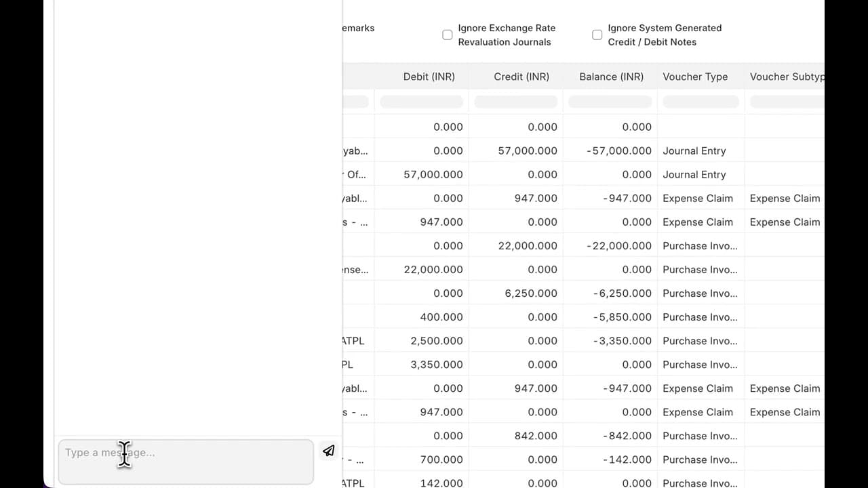Open filter field under Debit (INR) column
Viewport: 868px width, 488px height.
click(421, 102)
